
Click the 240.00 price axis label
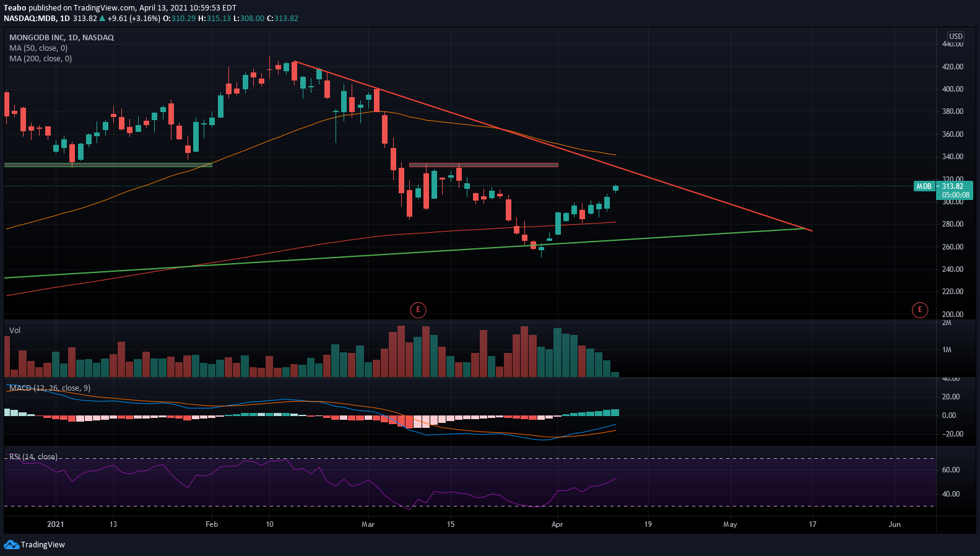pos(953,269)
